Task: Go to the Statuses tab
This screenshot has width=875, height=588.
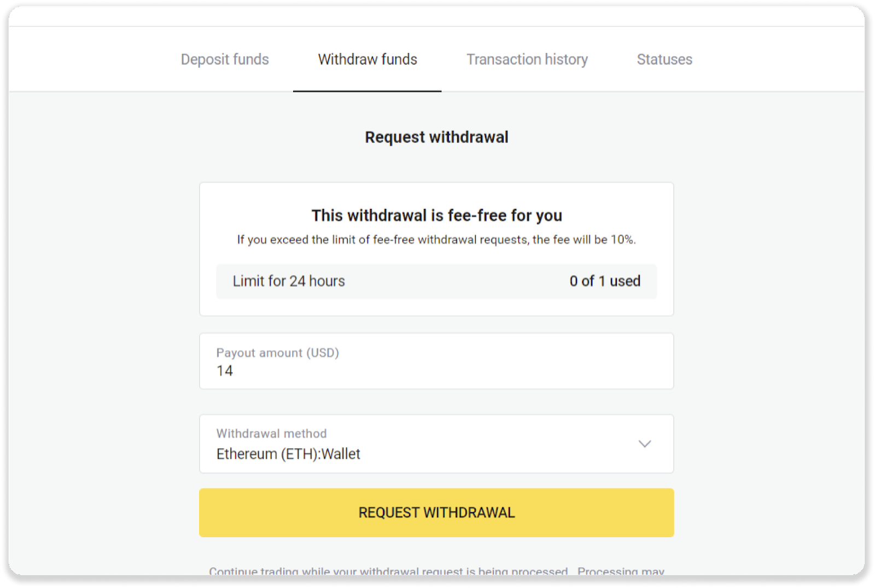Action: (x=664, y=59)
